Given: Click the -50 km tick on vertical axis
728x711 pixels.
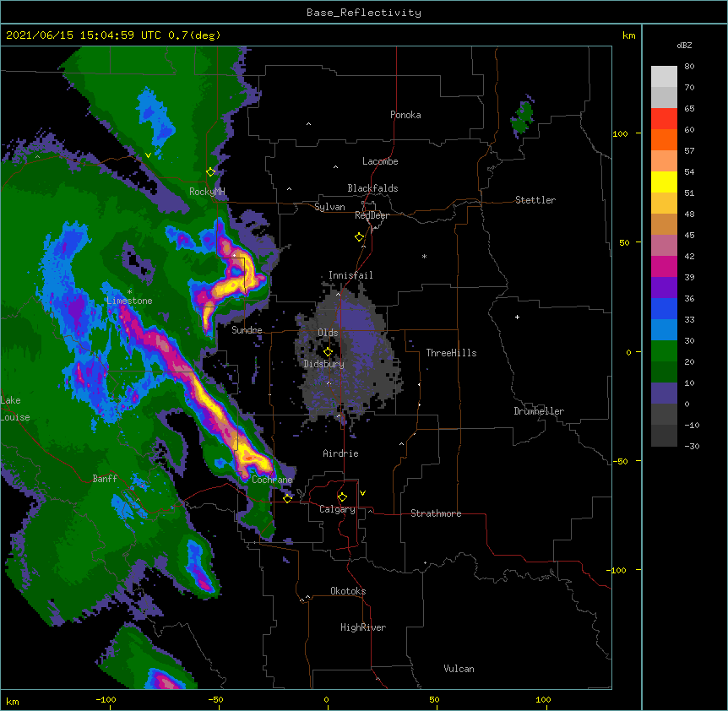Looking at the screenshot, I should 620,461.
